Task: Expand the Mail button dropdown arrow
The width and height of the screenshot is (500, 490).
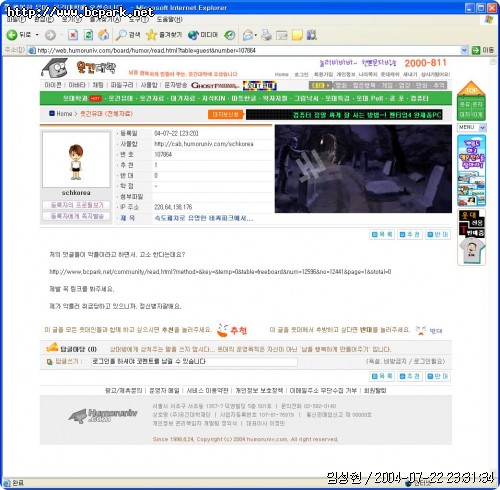Action: [256, 35]
